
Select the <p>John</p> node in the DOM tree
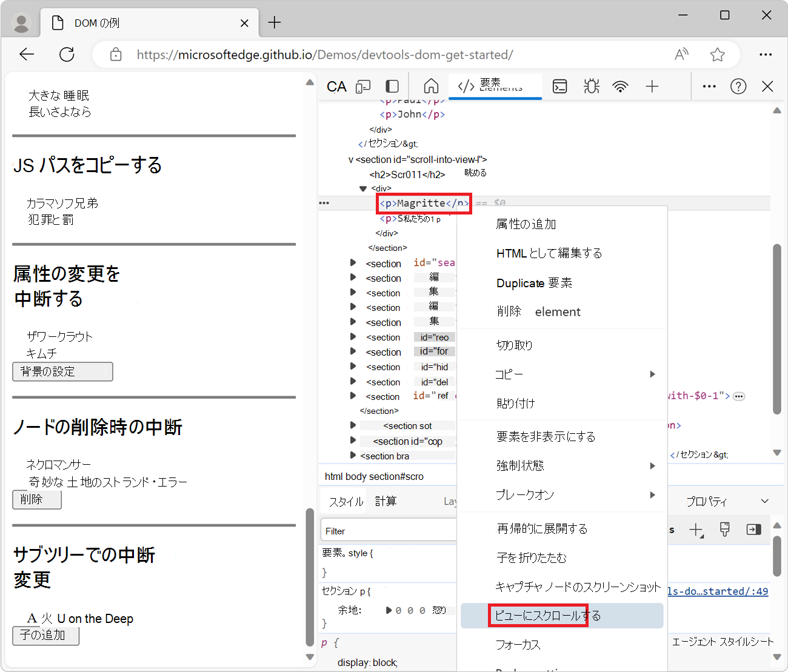(x=412, y=115)
